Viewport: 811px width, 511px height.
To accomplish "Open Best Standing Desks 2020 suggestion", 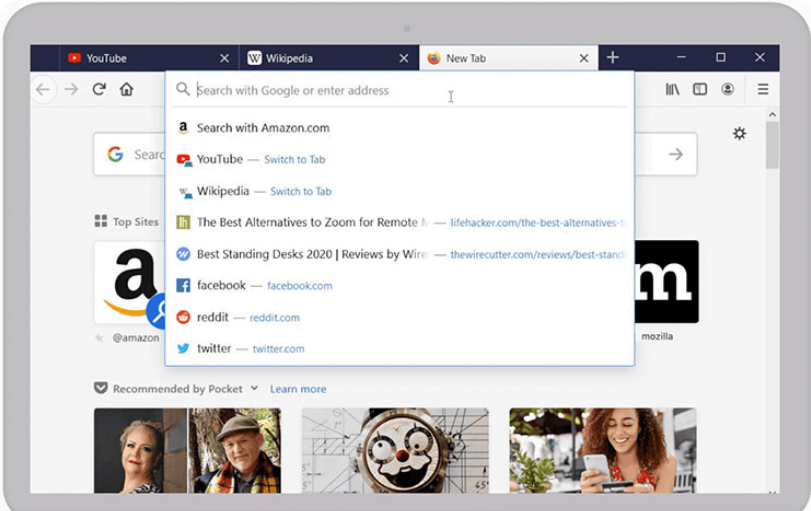I will 399,254.
